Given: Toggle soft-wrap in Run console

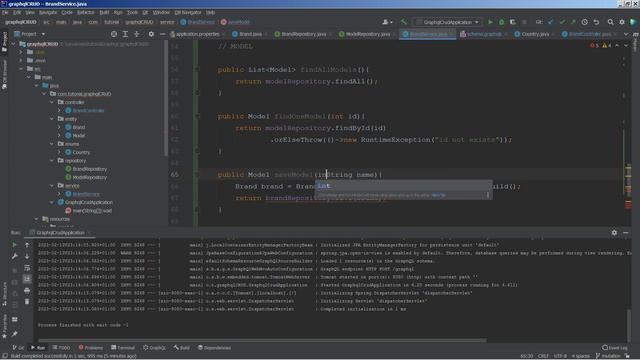Looking at the screenshot, I should pos(27,268).
